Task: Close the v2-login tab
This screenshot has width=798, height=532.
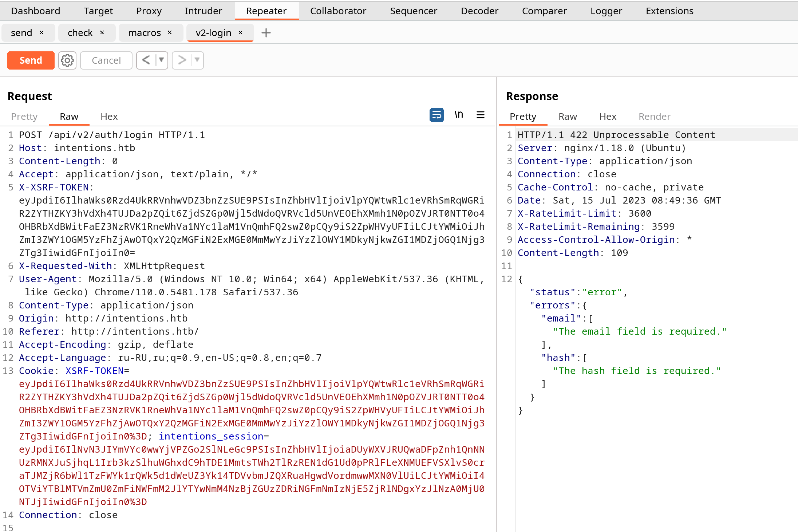Action: click(240, 32)
